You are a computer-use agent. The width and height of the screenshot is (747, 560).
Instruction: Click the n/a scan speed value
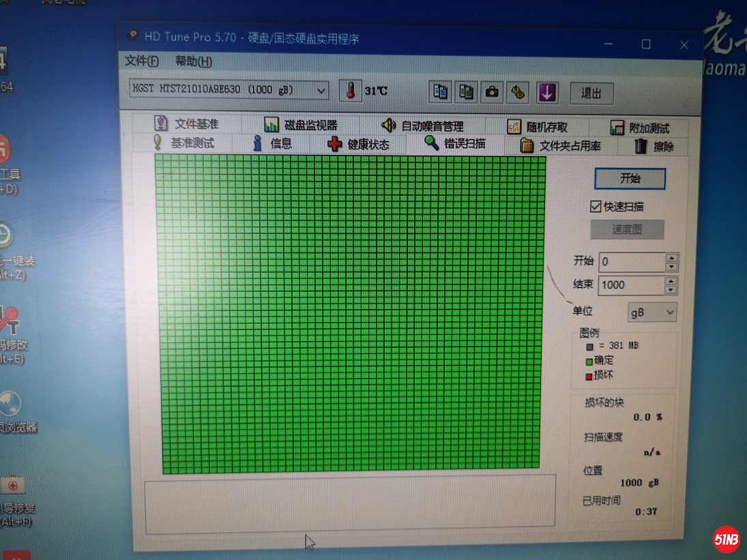coord(651,452)
